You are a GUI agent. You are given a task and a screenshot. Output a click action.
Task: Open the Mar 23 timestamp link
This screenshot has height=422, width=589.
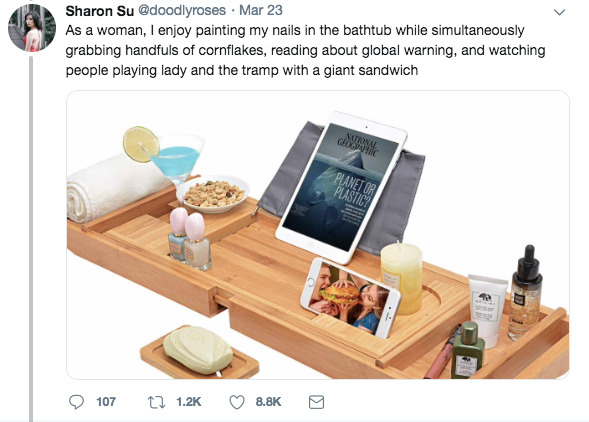261,11
